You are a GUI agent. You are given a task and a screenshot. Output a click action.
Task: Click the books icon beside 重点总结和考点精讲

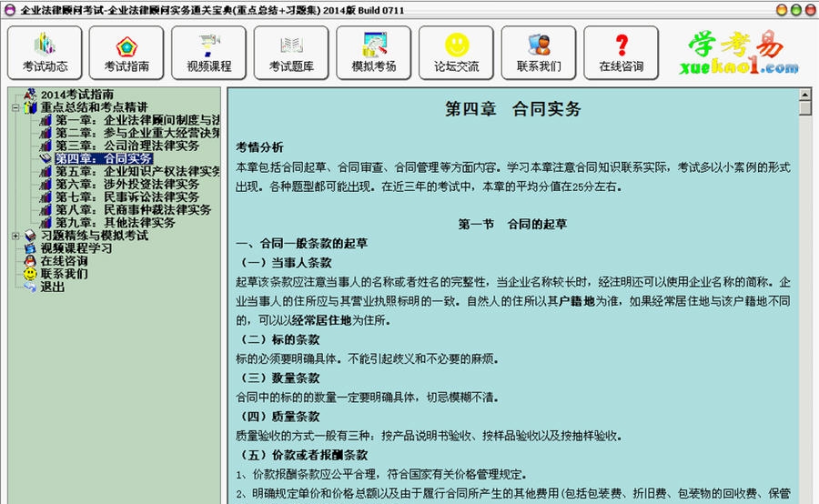tap(30, 107)
